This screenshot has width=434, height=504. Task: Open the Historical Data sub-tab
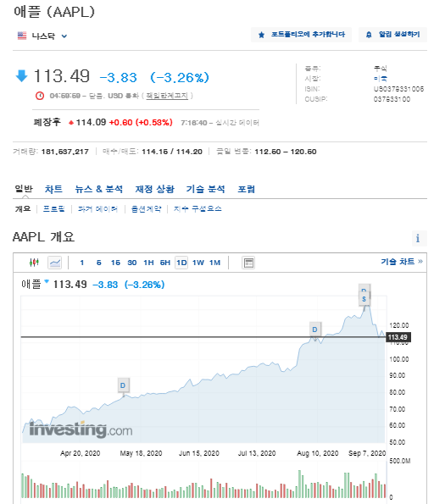pyautogui.click(x=97, y=209)
